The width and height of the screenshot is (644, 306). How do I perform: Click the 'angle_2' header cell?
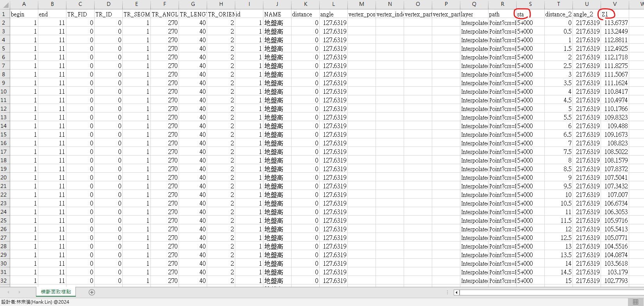tap(587, 14)
